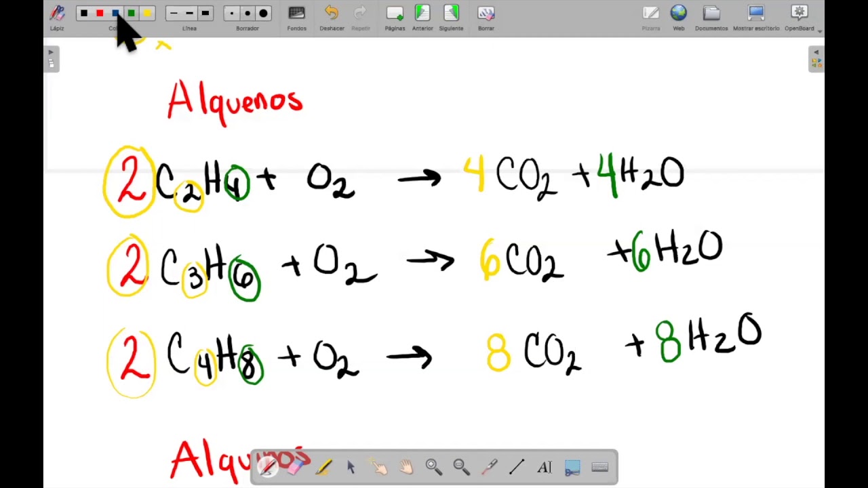Click zoom in magnifier
The image size is (868, 488).
(433, 467)
